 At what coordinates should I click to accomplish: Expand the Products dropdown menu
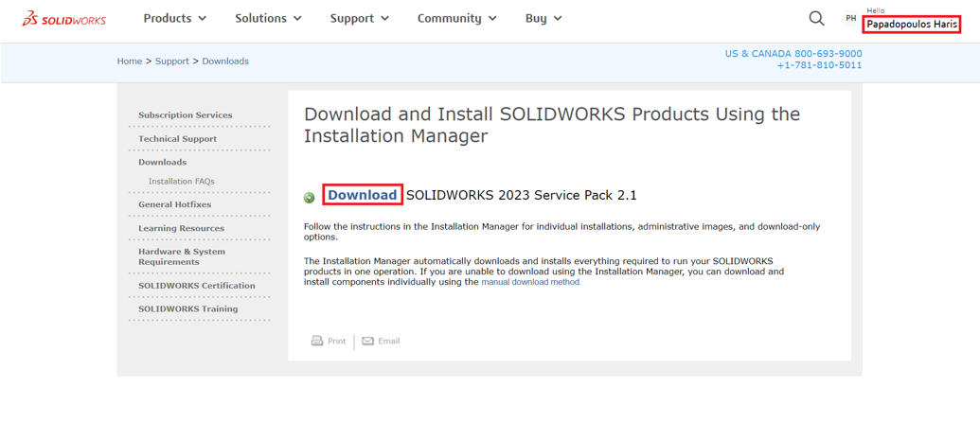tap(174, 18)
